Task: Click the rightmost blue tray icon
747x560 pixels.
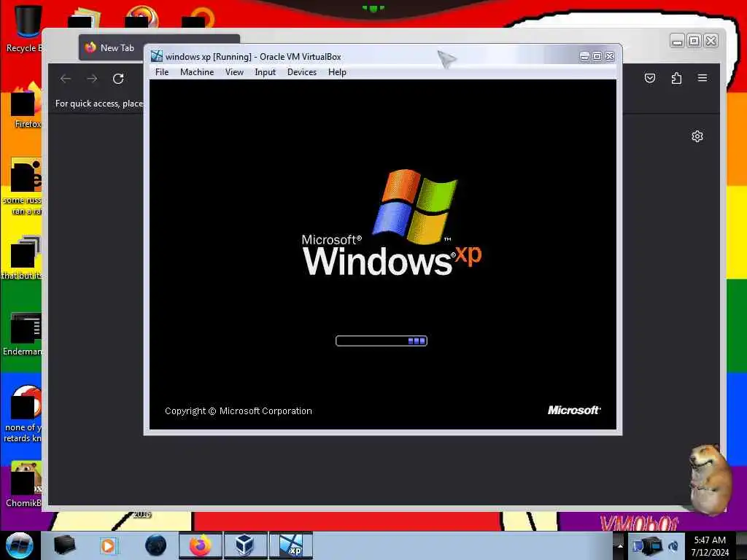Action: click(673, 546)
